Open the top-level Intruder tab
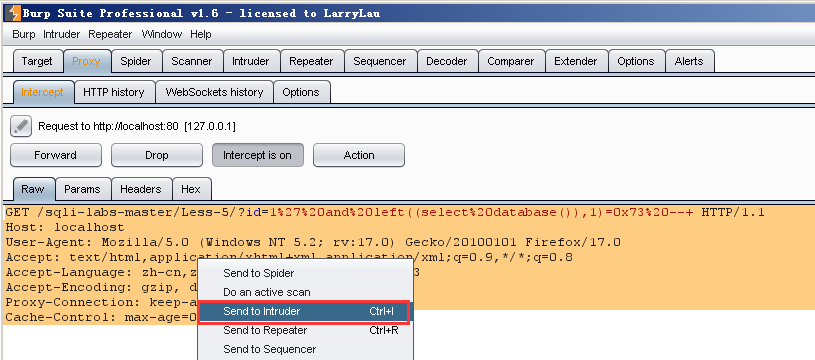Screen dimensions: 815x360 (x=251, y=61)
